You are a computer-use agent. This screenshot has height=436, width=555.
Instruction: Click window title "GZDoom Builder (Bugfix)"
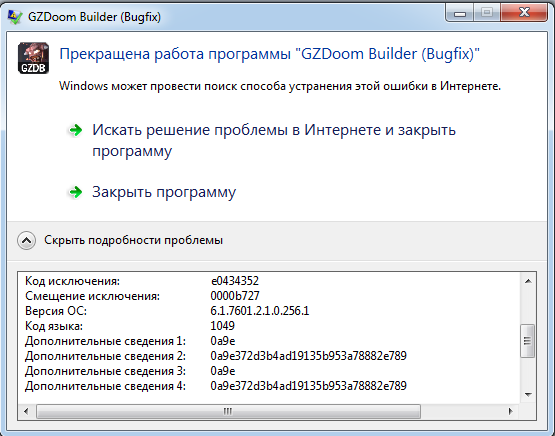point(95,17)
